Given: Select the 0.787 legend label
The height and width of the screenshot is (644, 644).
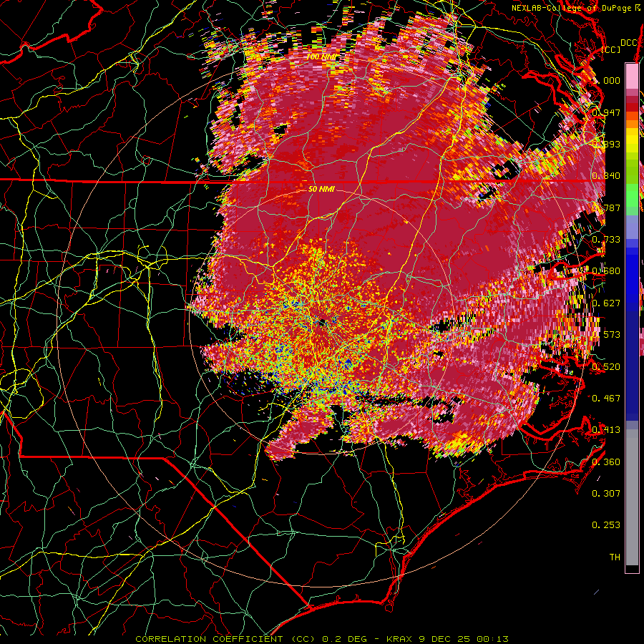Looking at the screenshot, I should [606, 208].
